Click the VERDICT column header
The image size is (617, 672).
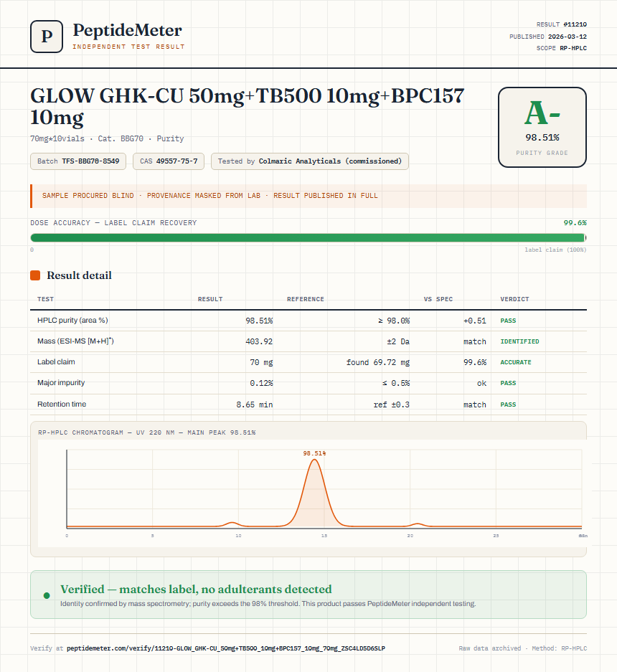coord(514,299)
